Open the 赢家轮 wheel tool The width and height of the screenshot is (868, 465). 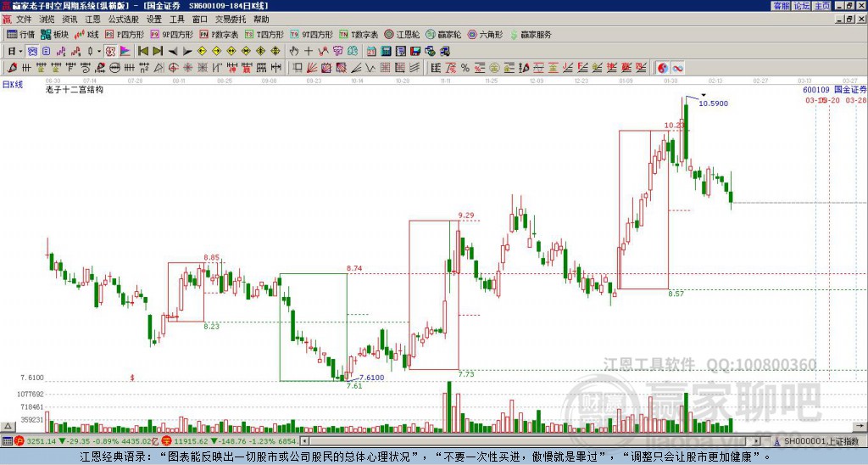click(x=443, y=34)
